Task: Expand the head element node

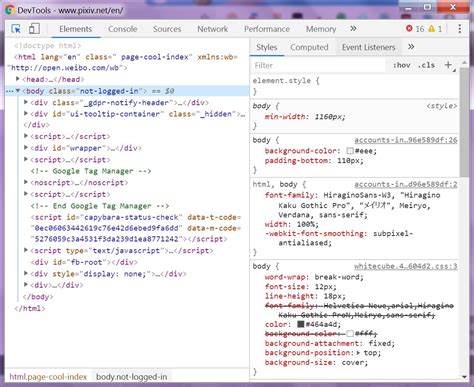Action: 18,79
